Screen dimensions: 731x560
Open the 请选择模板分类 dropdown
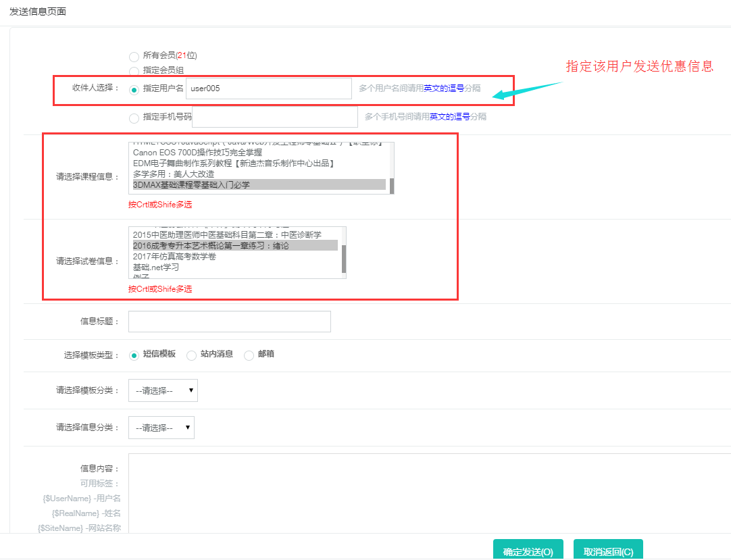pyautogui.click(x=163, y=390)
